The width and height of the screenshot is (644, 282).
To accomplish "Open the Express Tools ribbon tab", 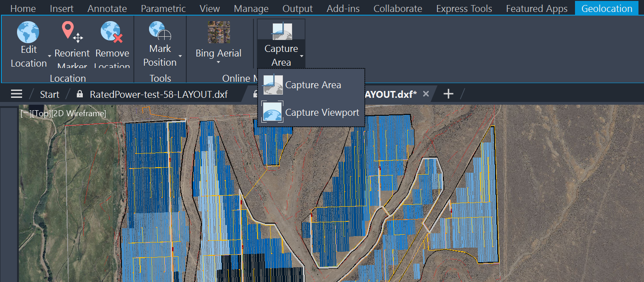I will click(464, 8).
